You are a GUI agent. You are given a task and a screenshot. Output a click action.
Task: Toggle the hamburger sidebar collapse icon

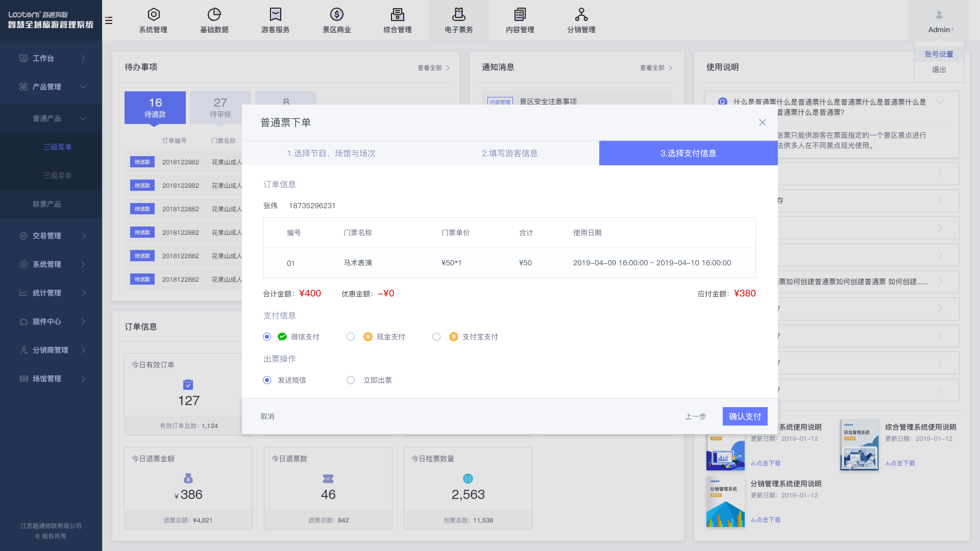click(109, 20)
